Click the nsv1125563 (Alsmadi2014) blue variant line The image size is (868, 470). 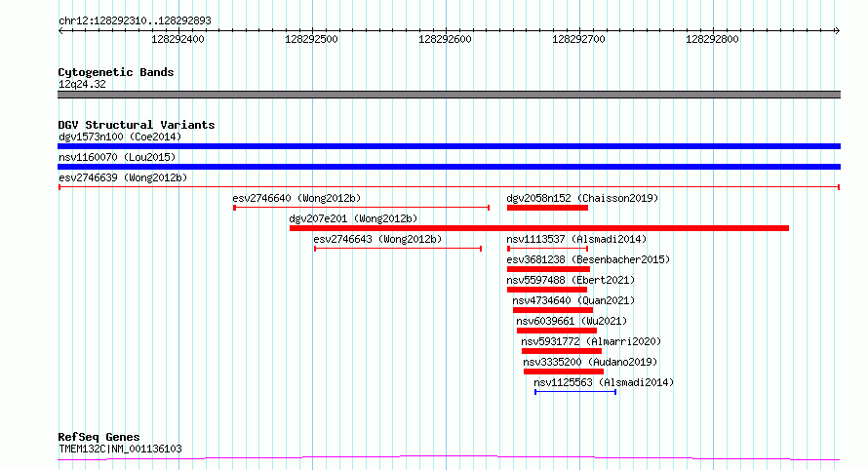tap(575, 392)
